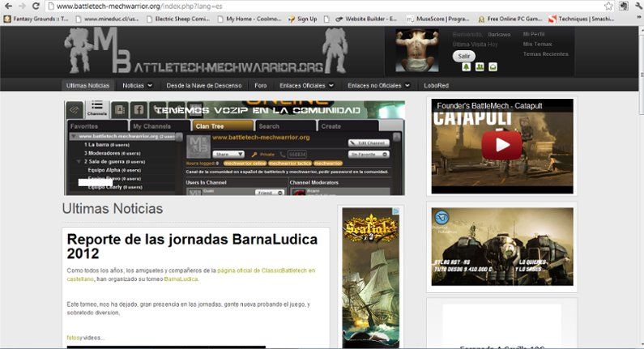The height and width of the screenshot is (349, 644).
Task: Open the members icon below Salir
Action: [480, 67]
